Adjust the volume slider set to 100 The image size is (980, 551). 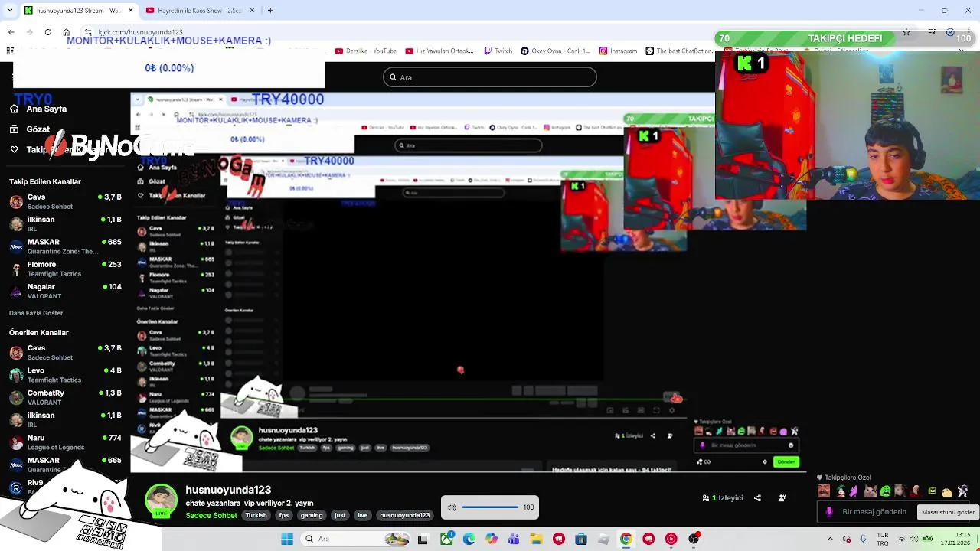tap(490, 507)
